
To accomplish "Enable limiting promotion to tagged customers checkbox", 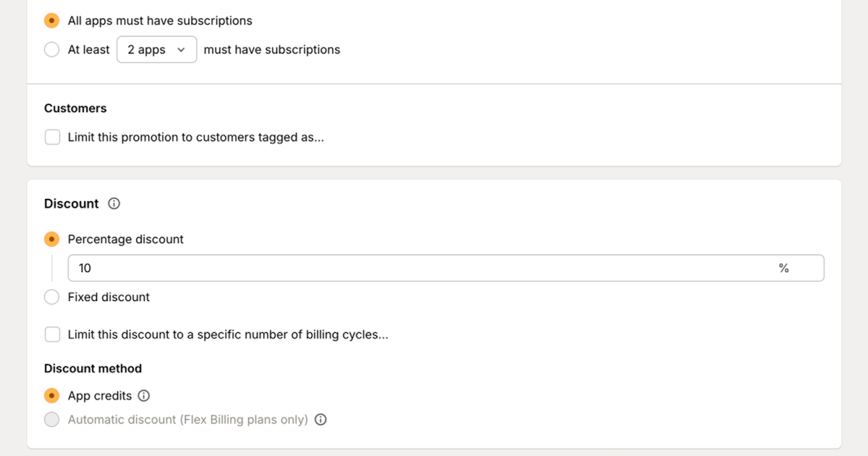I will [x=52, y=138].
